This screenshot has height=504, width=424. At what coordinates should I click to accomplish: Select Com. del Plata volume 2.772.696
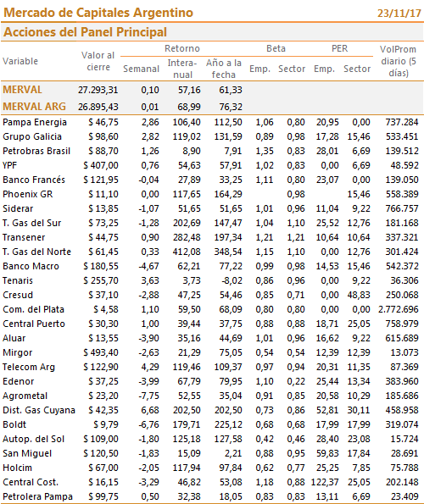(x=399, y=309)
